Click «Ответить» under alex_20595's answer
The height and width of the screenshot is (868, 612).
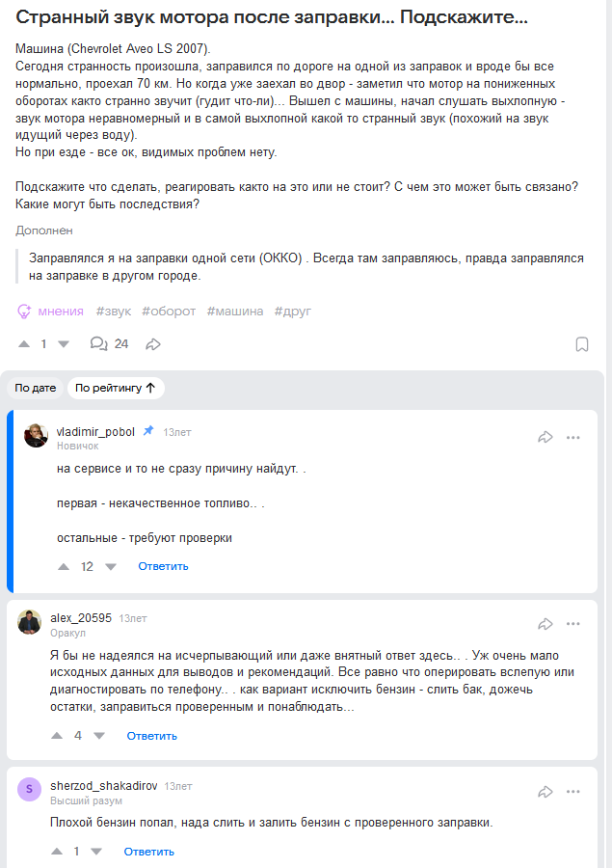point(152,736)
